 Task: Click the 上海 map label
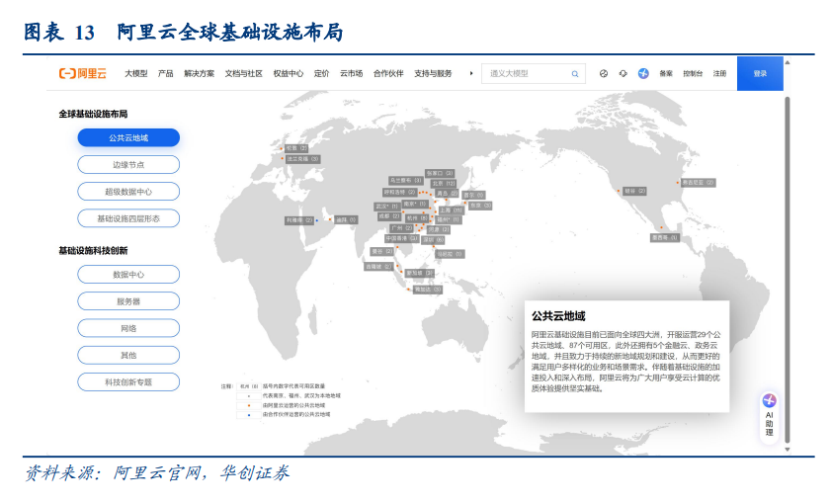coord(451,210)
